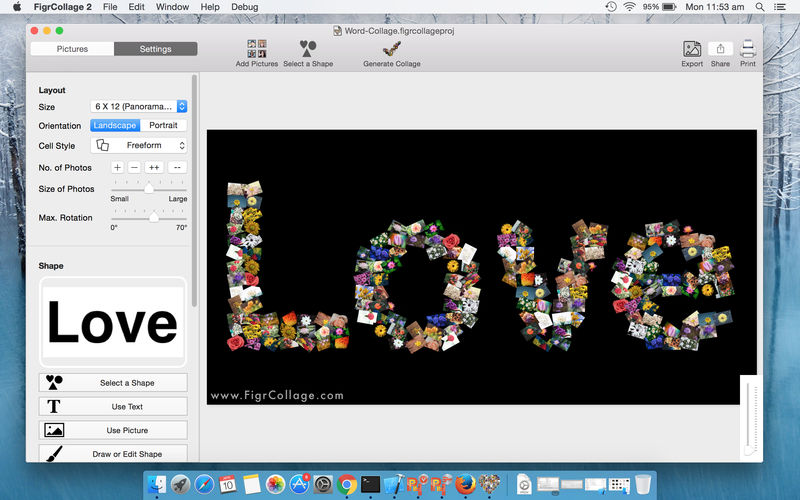Switch orientation to Portrait
This screenshot has width=800, height=500.
[x=163, y=126]
